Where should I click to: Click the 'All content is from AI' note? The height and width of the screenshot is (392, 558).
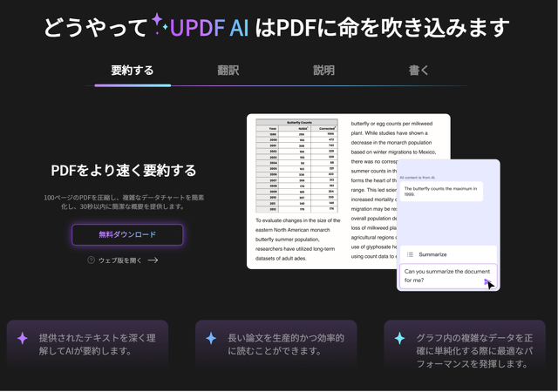point(417,178)
